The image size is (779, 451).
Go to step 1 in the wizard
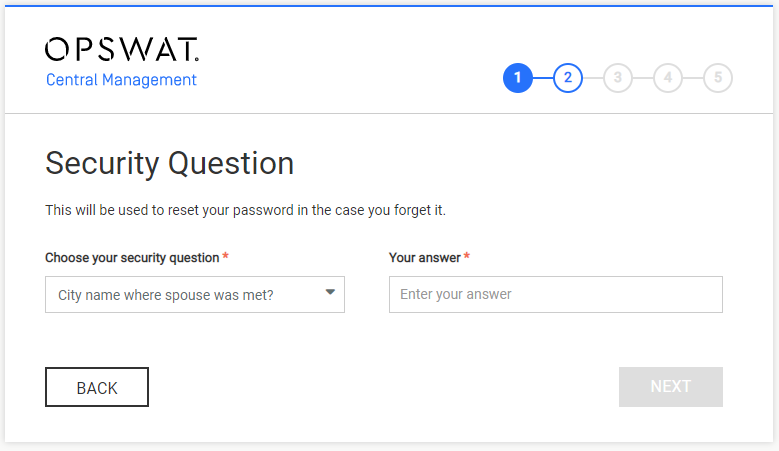click(x=518, y=78)
